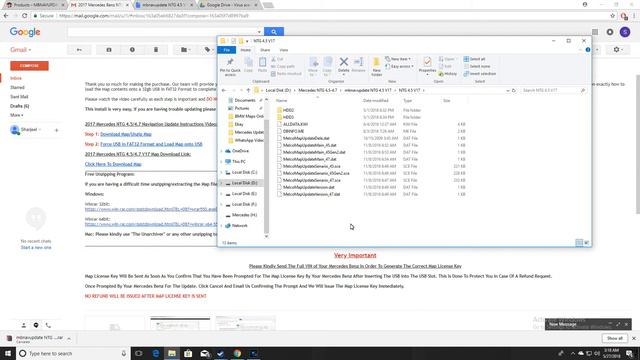Open download item options chevron
The height and width of the screenshot is (360, 640).
point(69,338)
